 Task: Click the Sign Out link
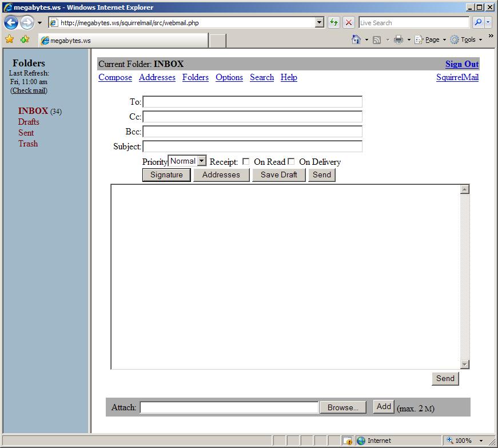(x=461, y=64)
